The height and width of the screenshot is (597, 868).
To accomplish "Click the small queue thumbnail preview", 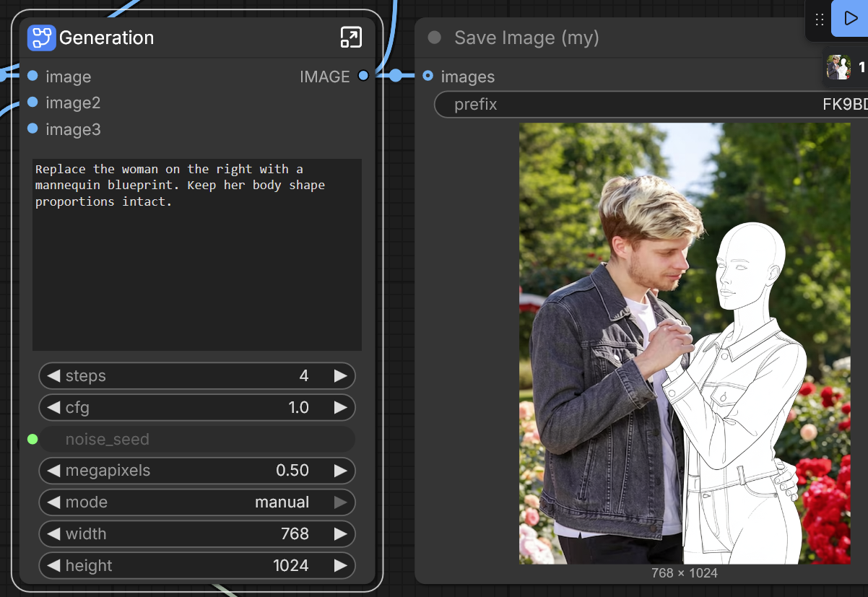I will coord(838,68).
